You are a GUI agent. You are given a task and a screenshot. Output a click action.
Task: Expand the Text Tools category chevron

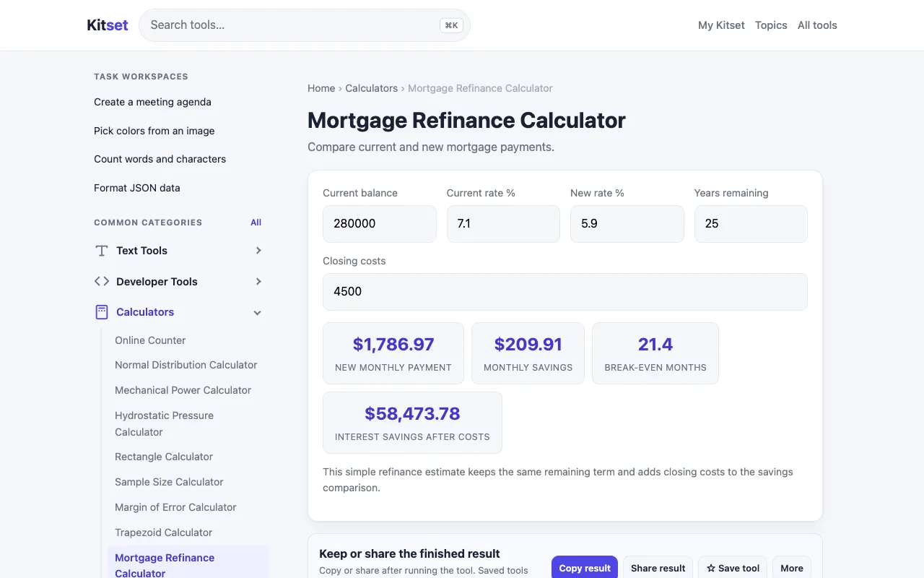coord(258,251)
